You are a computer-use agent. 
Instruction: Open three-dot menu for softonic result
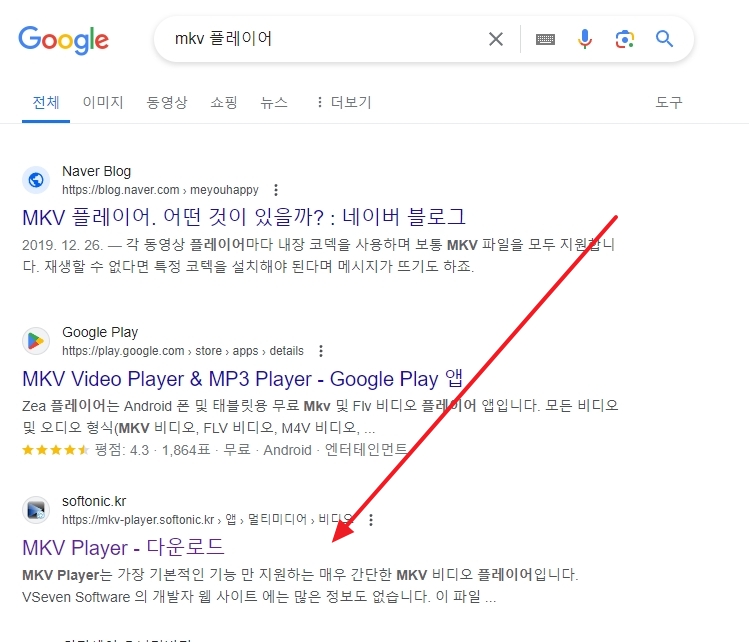click(371, 520)
